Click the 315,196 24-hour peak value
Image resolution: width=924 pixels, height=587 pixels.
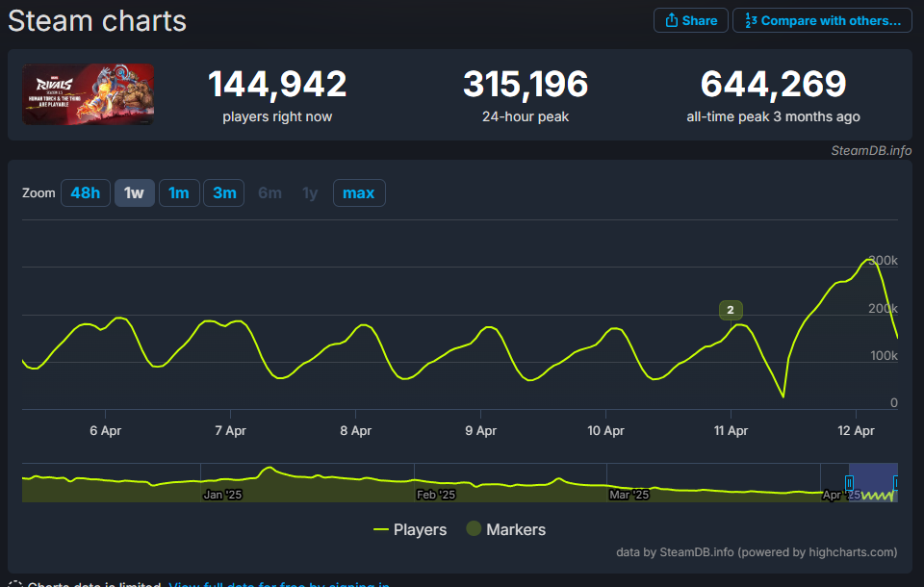tap(526, 84)
